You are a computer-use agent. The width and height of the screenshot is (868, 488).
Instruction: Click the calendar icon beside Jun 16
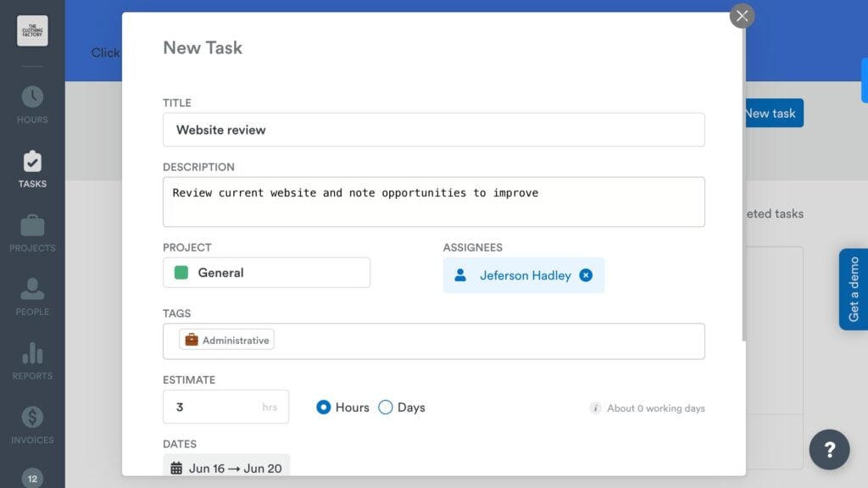175,466
